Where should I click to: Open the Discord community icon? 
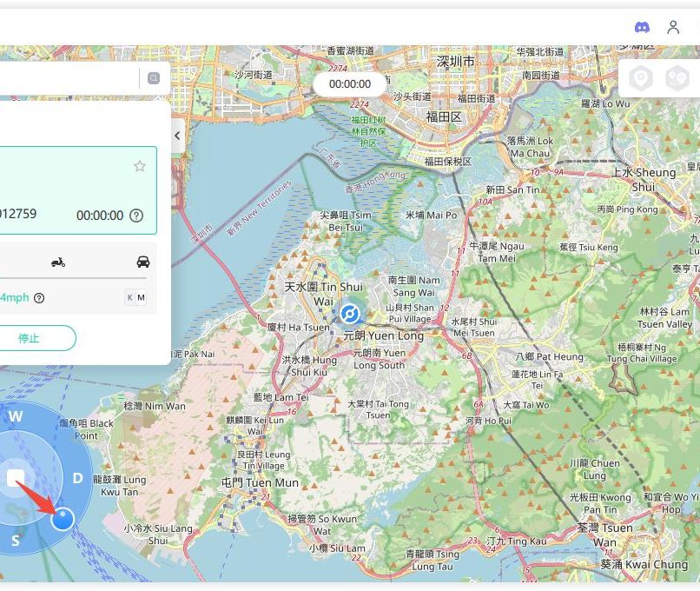(642, 27)
